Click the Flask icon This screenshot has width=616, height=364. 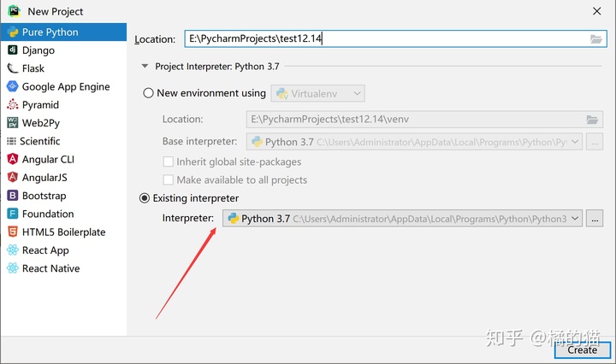[x=13, y=68]
